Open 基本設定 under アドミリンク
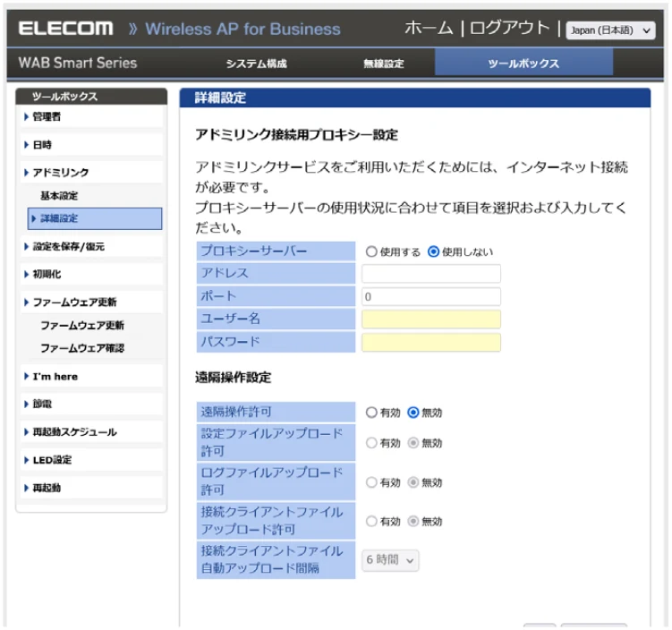The height and width of the screenshot is (630, 672). (59, 196)
